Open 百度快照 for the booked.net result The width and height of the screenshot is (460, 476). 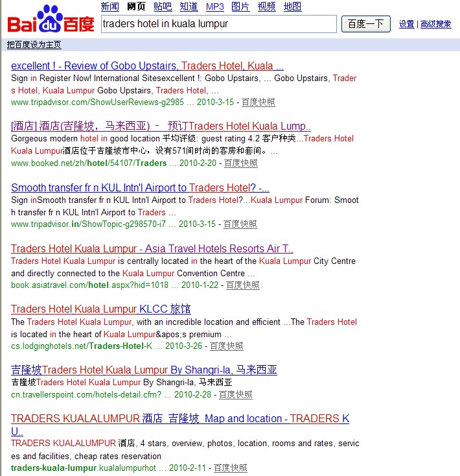point(241,163)
